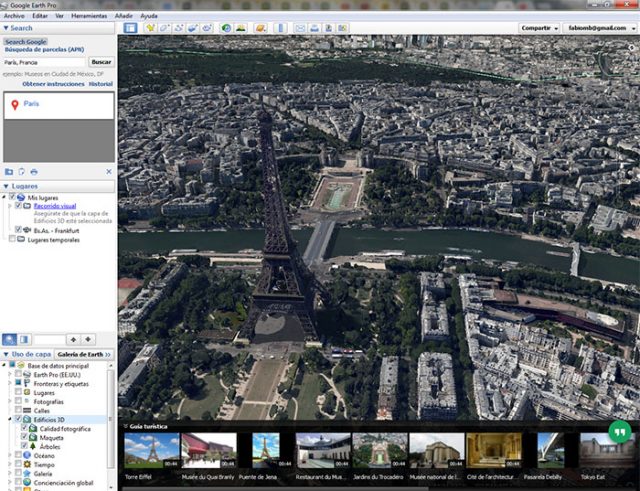
Task: Click the search input containing Paris, Francia
Action: (44, 62)
